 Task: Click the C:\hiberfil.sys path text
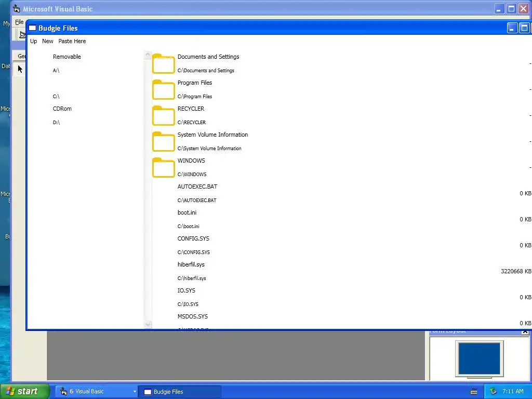pos(192,278)
